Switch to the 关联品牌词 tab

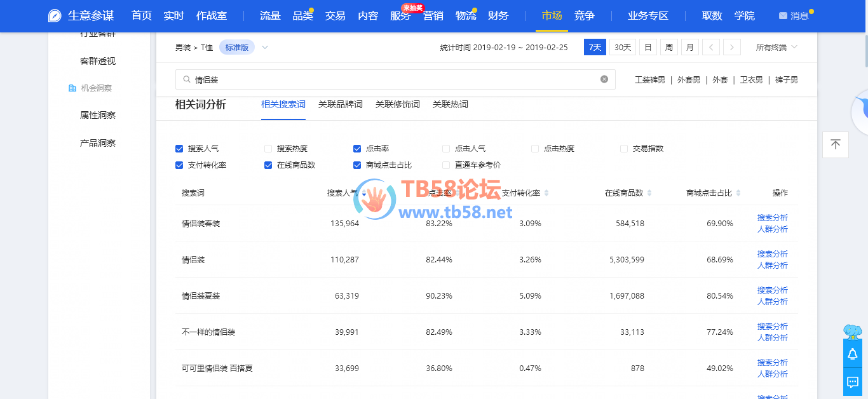click(x=340, y=104)
